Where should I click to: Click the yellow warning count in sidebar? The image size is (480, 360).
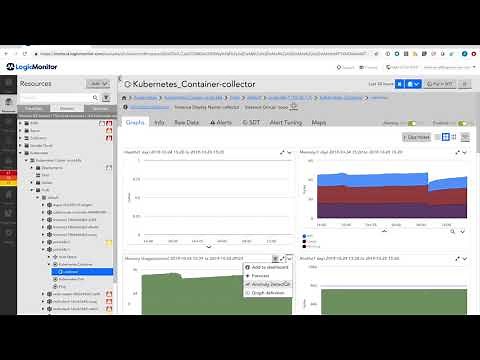[8, 183]
